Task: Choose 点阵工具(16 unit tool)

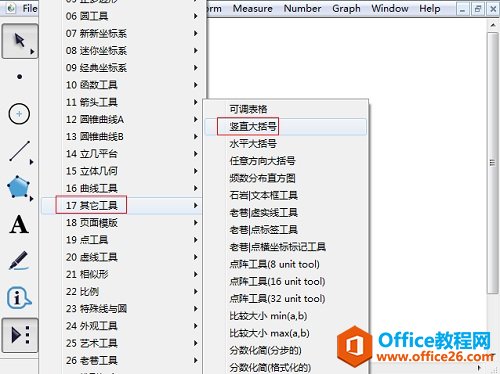Action: point(286,281)
